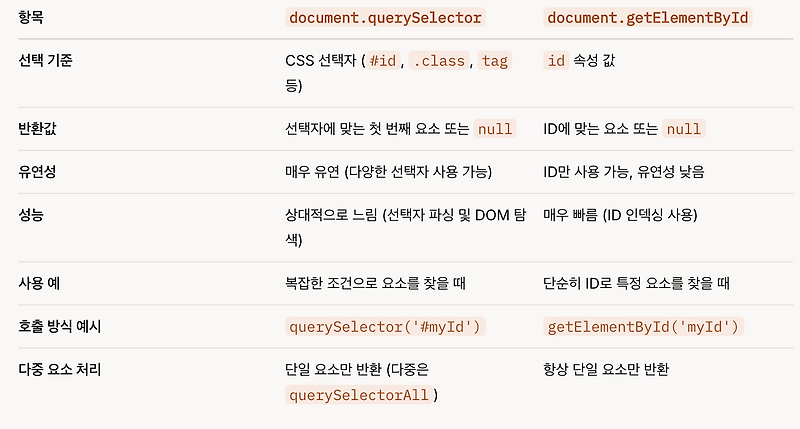This screenshot has height=429, width=800.
Task: Click the 매우 빠름 (ID 인덱싱 사용) cell
Action: click(x=620, y=215)
